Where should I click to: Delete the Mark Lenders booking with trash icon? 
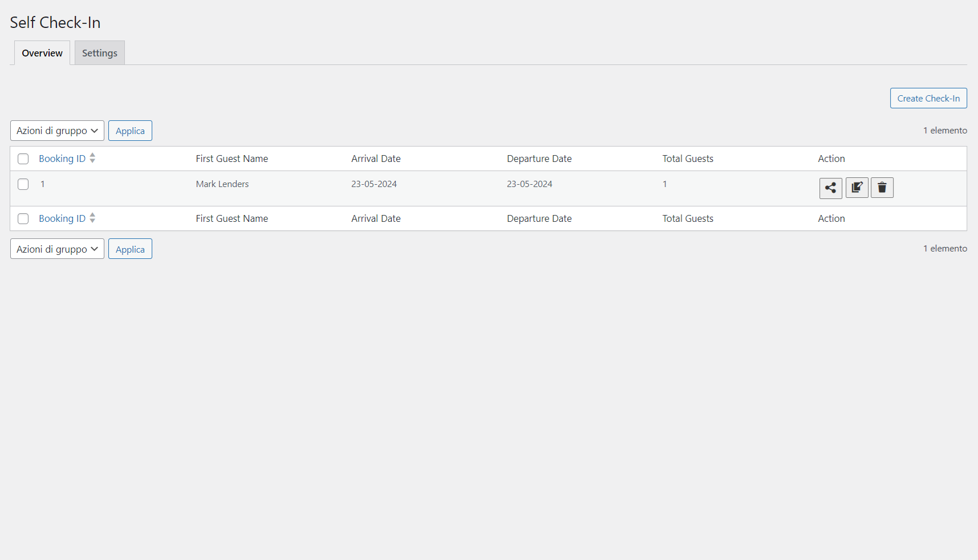[882, 188]
